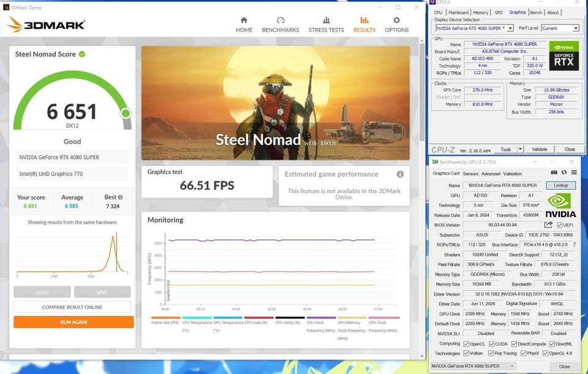Click the black CPU Utility legend swatch
588x374 pixels.
[290, 318]
